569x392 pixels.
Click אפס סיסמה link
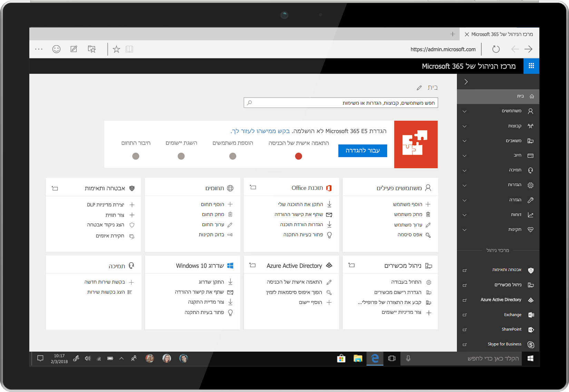tap(410, 235)
